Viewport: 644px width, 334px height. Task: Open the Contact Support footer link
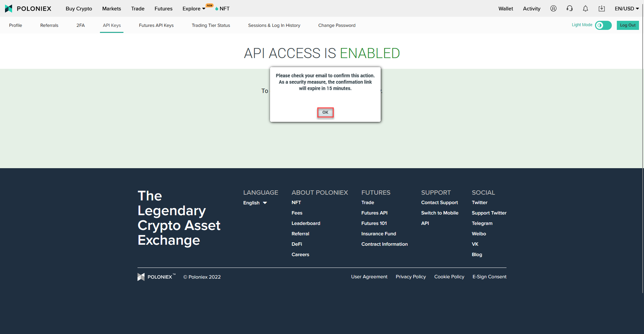click(x=439, y=202)
